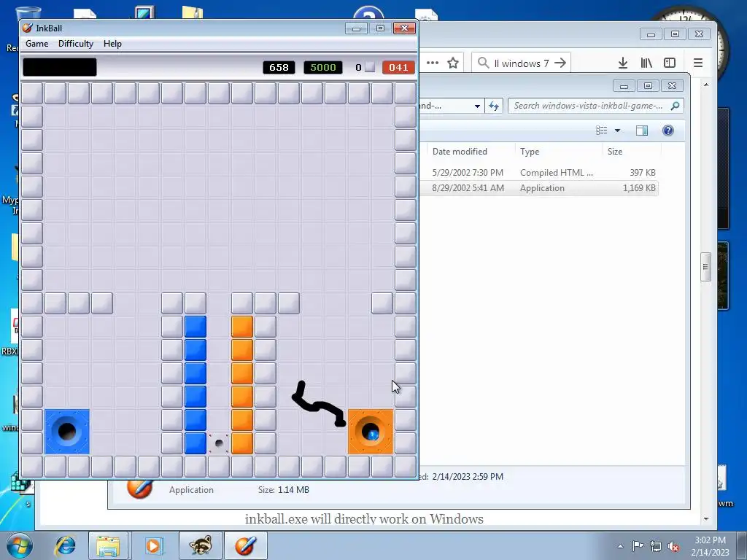Click the black next-ball preview box
The width and height of the screenshot is (747, 560).
click(x=60, y=67)
